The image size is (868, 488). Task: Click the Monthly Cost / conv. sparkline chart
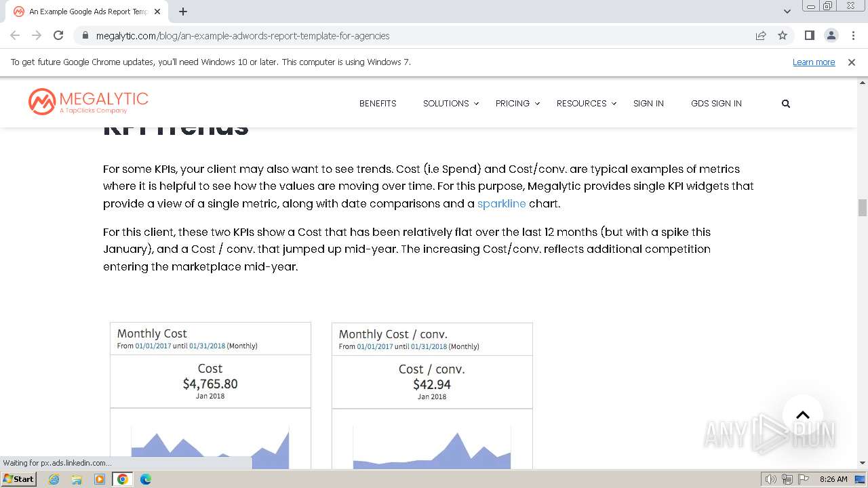click(432, 447)
